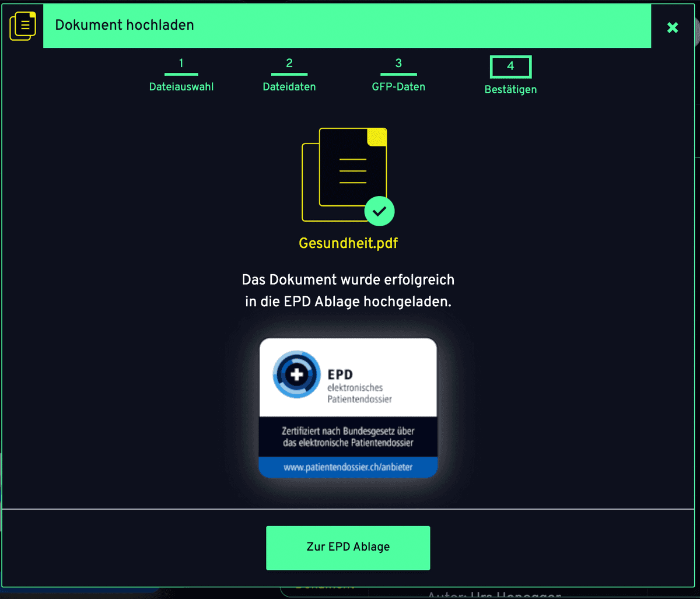Click the step 4 progress box outline
The width and height of the screenshot is (700, 599).
(510, 66)
